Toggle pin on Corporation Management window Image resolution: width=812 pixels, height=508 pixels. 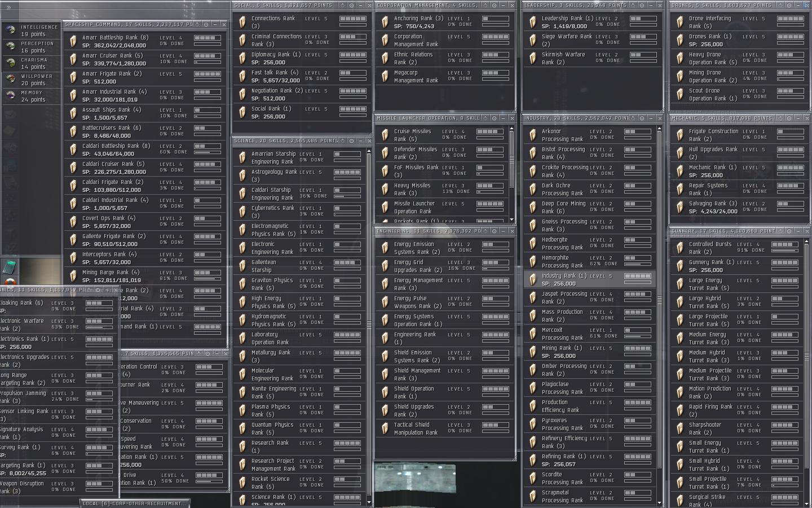pyautogui.click(x=486, y=5)
